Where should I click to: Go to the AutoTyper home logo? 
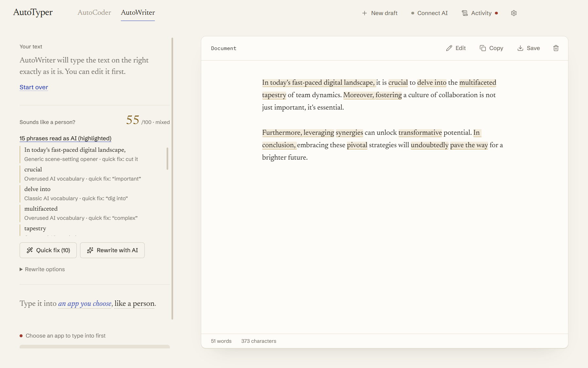[x=33, y=12]
